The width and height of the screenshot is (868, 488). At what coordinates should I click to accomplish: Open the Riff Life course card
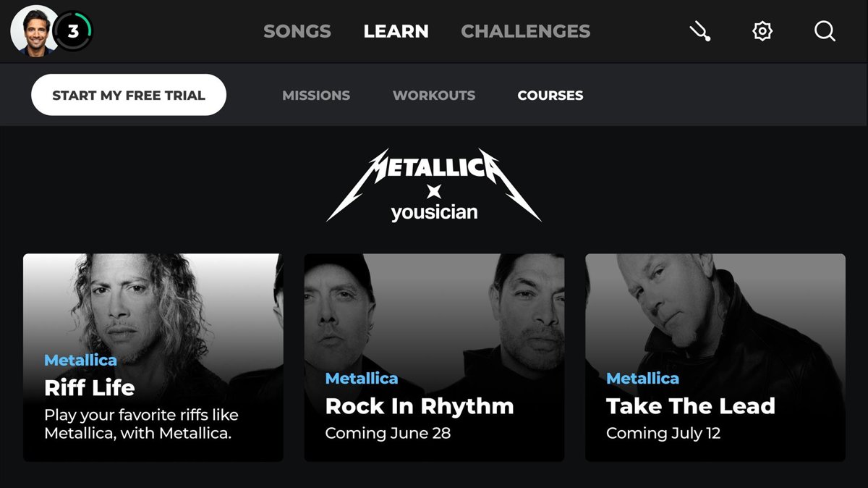(x=153, y=357)
